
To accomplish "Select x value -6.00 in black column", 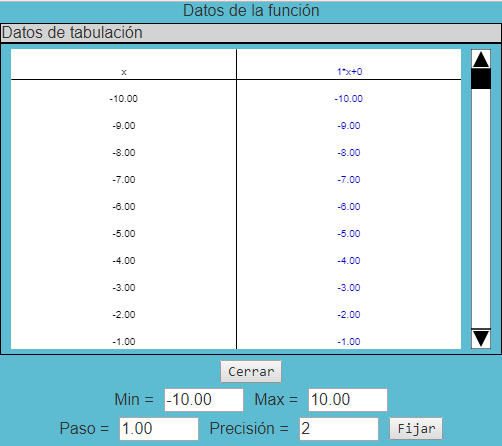I will tap(124, 207).
